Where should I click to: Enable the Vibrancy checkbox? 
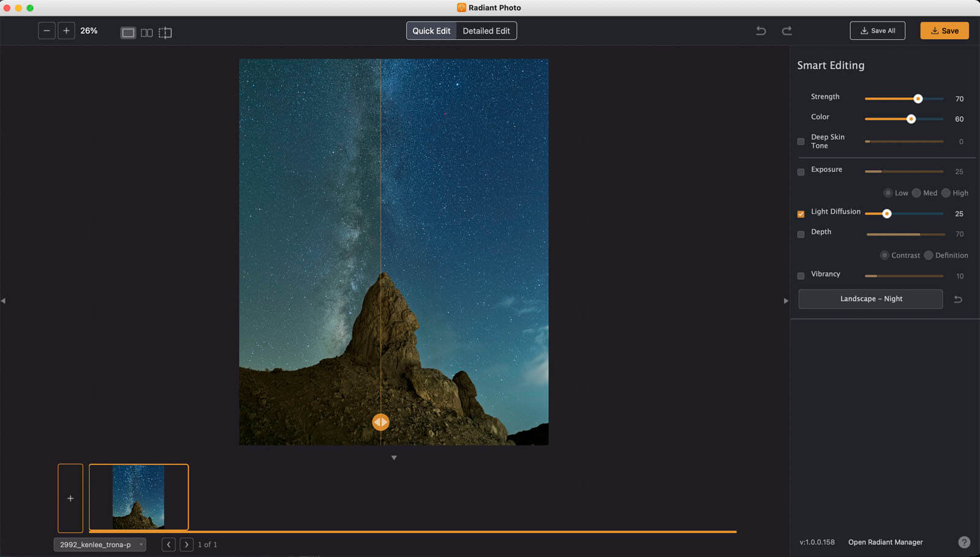pyautogui.click(x=801, y=276)
